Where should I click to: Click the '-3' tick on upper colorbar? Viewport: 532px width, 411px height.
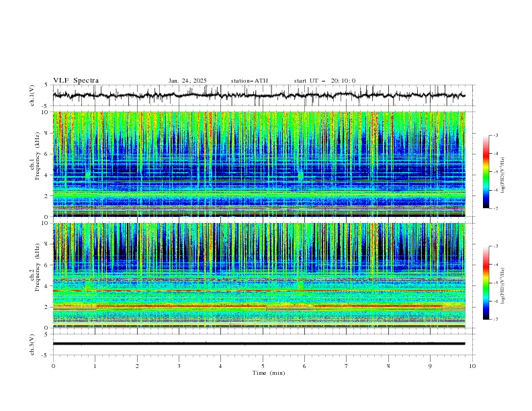coord(495,135)
